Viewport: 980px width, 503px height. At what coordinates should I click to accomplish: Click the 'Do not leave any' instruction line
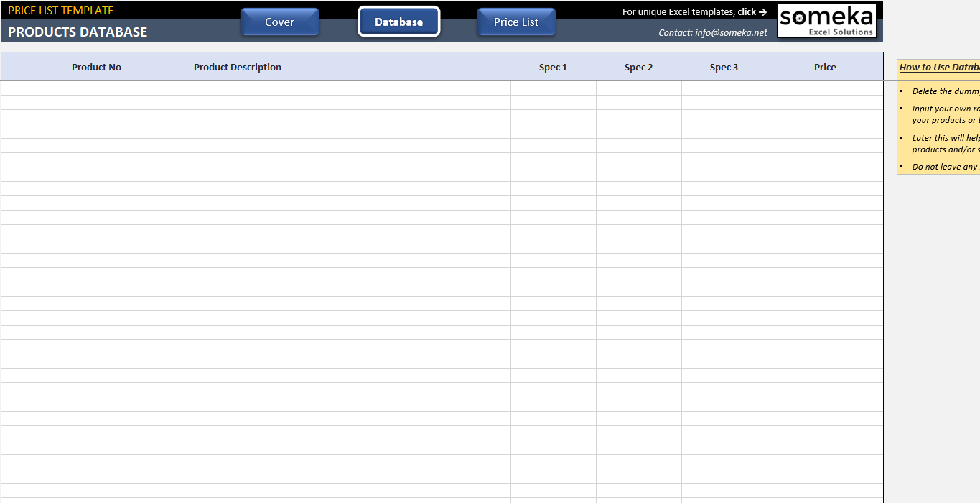946,167
